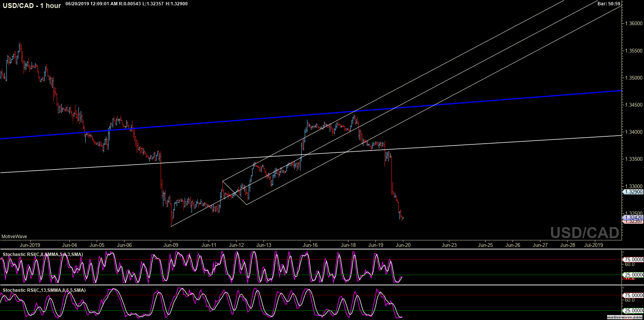Select the blue trend line on the chart
This screenshot has height=320, width=644.
pyautogui.click(x=311, y=115)
